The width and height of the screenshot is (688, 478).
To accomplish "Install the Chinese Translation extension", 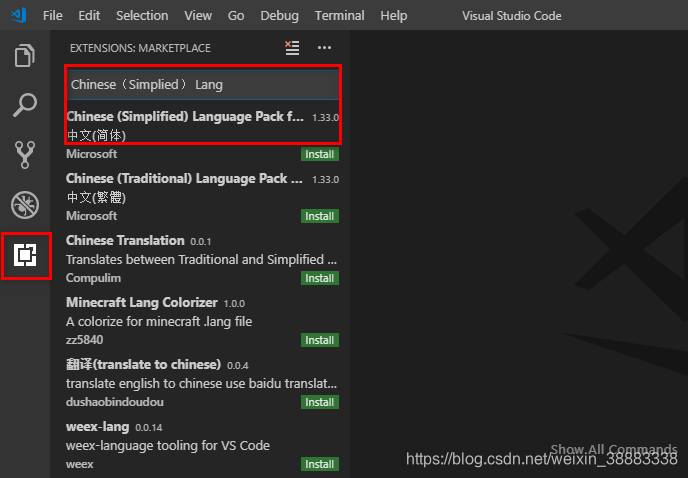I will [x=320, y=278].
